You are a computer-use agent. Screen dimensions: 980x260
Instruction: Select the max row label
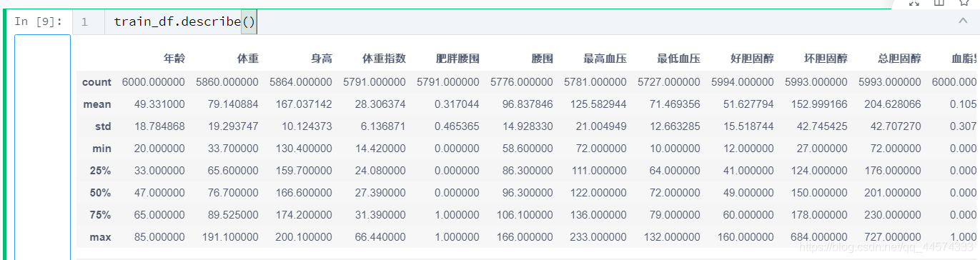click(101, 237)
